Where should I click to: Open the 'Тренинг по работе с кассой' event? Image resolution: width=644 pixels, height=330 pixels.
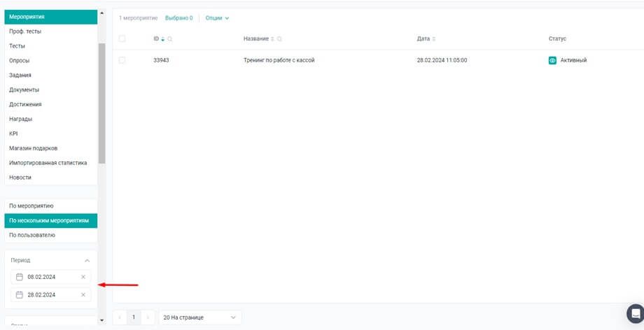(x=279, y=61)
